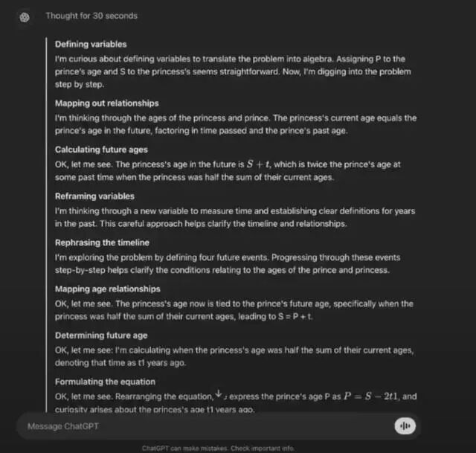Image resolution: width=476 pixels, height=453 pixels.
Task: Select the "Rephrasing the timeline" heading
Action: click(x=102, y=242)
